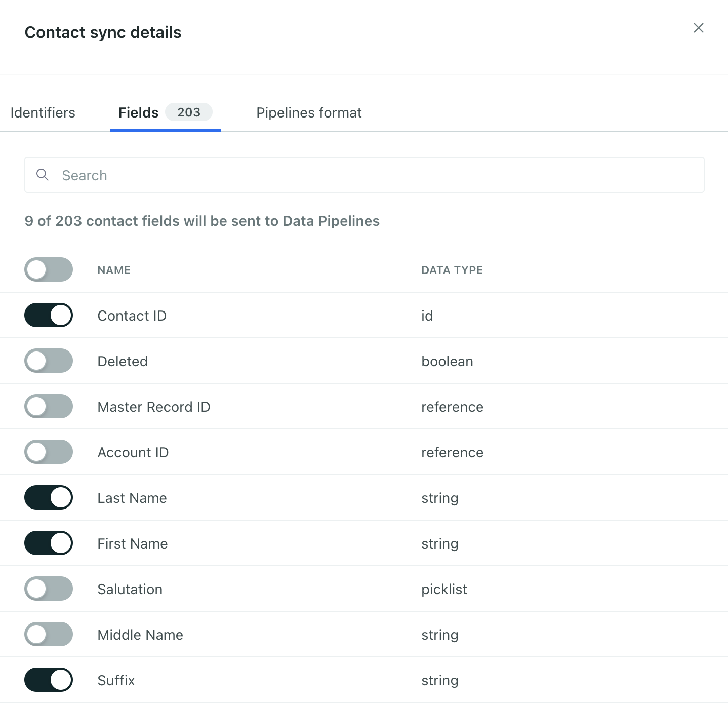
Task: Select the Middle Name field label
Action: [x=140, y=635]
